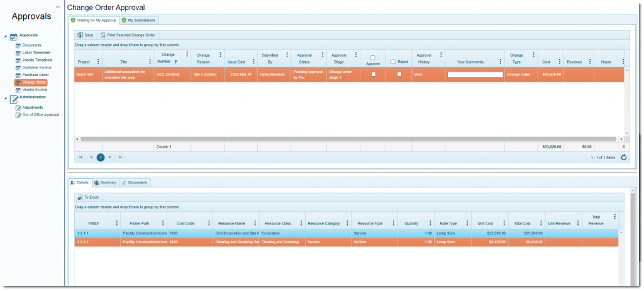This screenshot has height=291, width=644.
Task: Collapse the left sidebar with the double-arrow icon
Action: pos(58,7)
